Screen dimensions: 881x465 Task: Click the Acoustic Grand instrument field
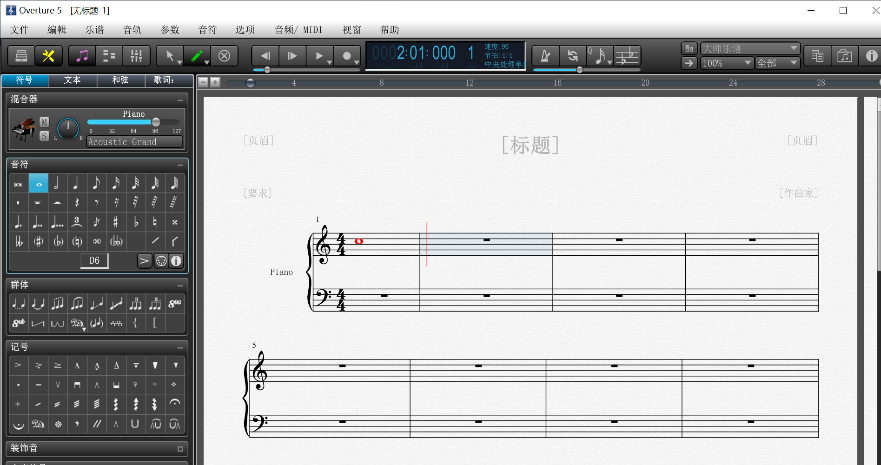point(134,142)
